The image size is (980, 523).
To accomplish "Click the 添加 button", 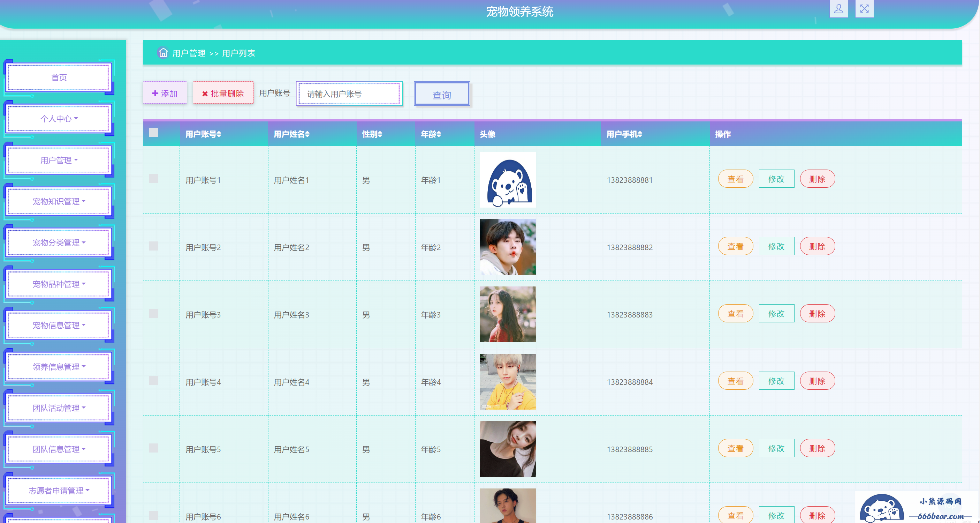I will point(165,93).
